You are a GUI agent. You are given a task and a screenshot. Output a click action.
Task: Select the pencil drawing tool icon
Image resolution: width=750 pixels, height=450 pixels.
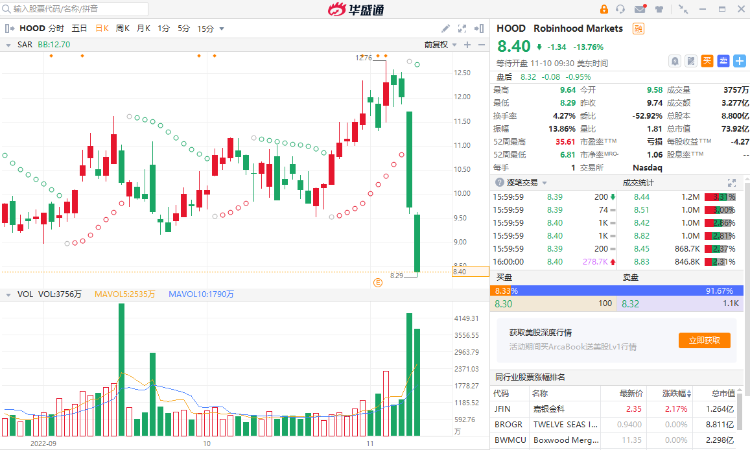click(x=445, y=29)
